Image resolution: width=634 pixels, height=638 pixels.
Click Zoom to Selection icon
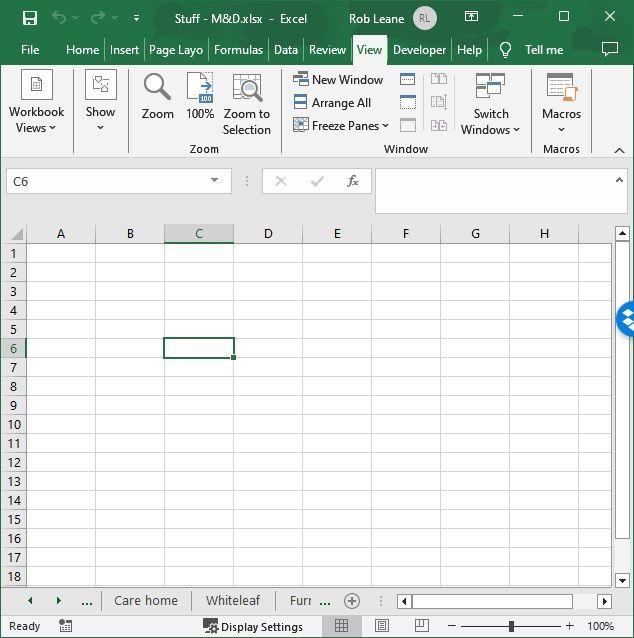point(246,89)
